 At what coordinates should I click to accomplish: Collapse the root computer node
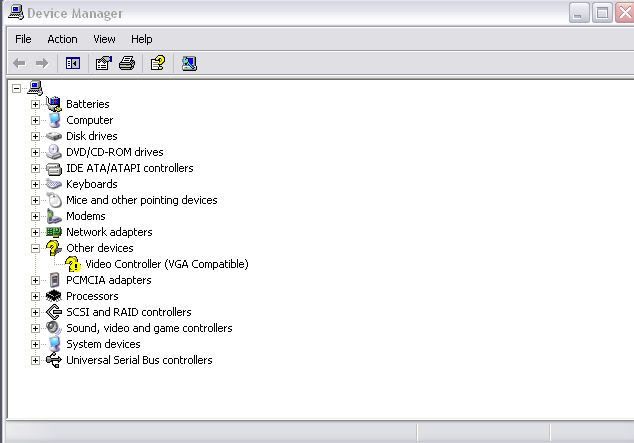pyautogui.click(x=16, y=89)
